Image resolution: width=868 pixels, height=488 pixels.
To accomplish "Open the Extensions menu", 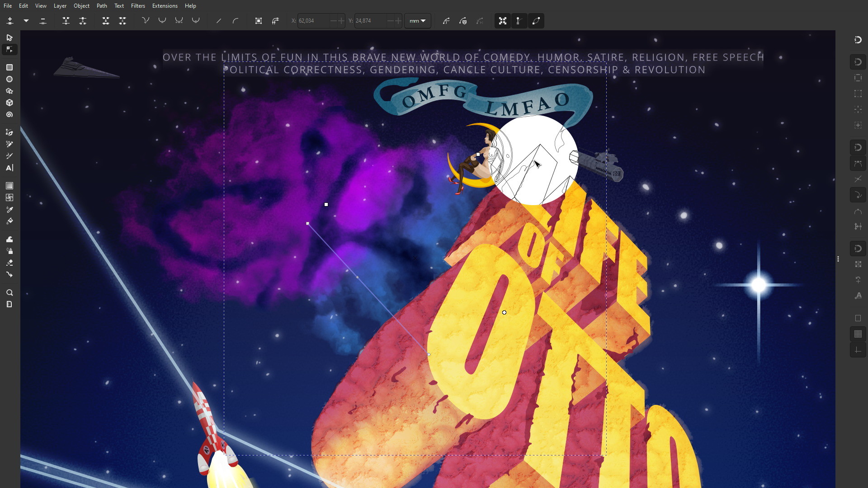I will (x=165, y=6).
